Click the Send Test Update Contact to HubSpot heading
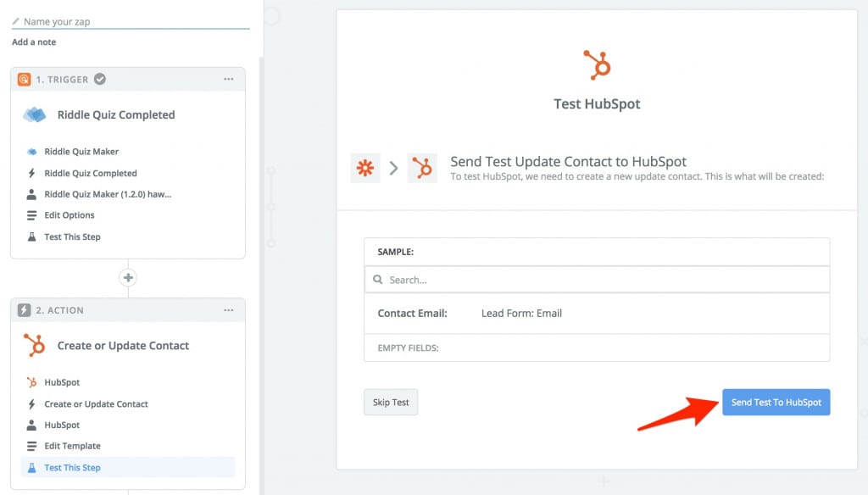The height and width of the screenshot is (495, 868). pos(568,162)
